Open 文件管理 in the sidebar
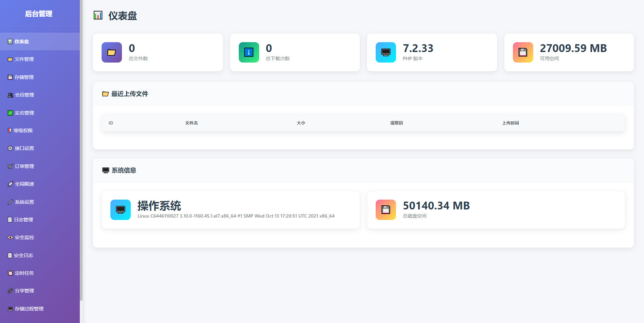This screenshot has width=644, height=323. click(x=24, y=59)
